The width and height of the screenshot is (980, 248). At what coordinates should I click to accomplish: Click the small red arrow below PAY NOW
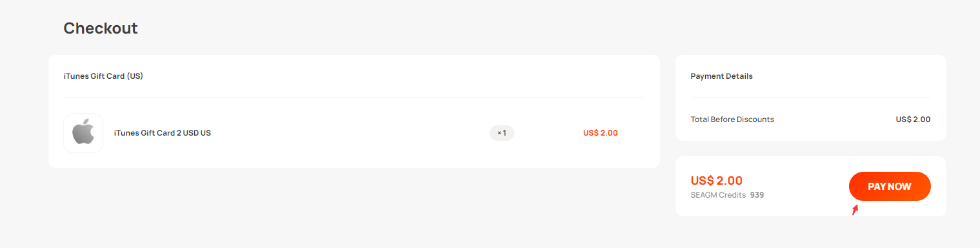tap(855, 209)
